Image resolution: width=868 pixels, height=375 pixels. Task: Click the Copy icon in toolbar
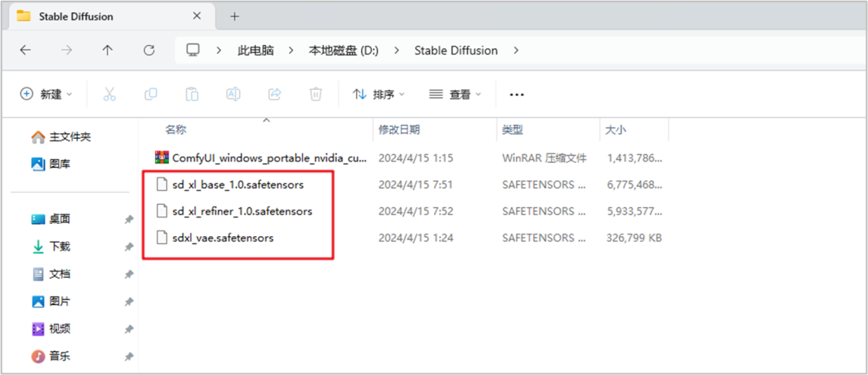pyautogui.click(x=150, y=94)
